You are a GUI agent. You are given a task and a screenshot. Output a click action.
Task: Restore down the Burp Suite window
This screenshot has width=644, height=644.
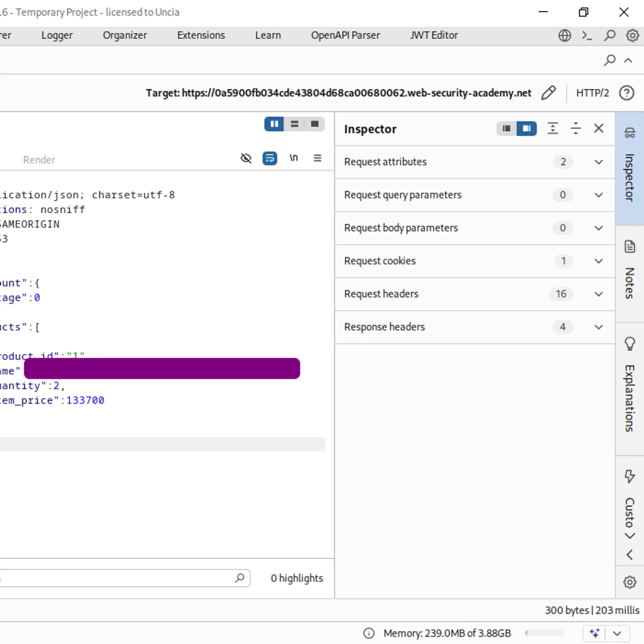click(x=583, y=12)
